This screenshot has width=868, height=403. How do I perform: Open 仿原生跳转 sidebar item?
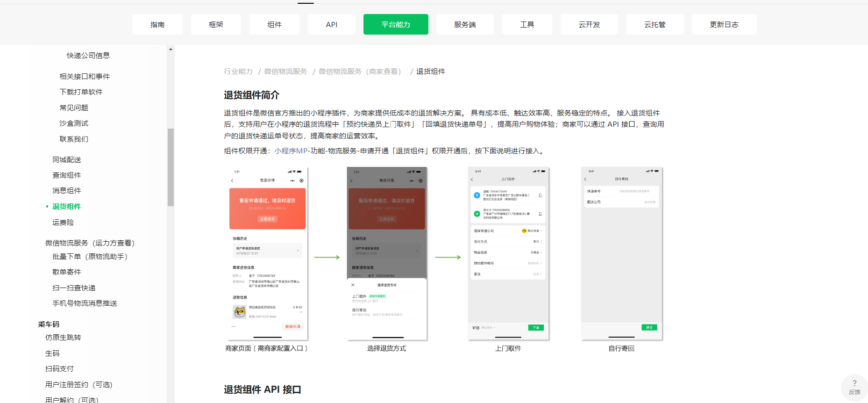63,337
